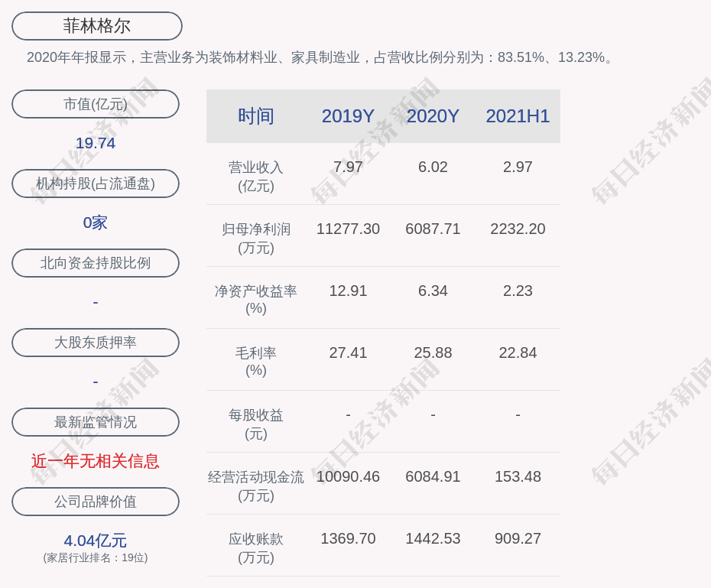Click the market value figure 19.74
The height and width of the screenshot is (588, 711).
pos(96,143)
